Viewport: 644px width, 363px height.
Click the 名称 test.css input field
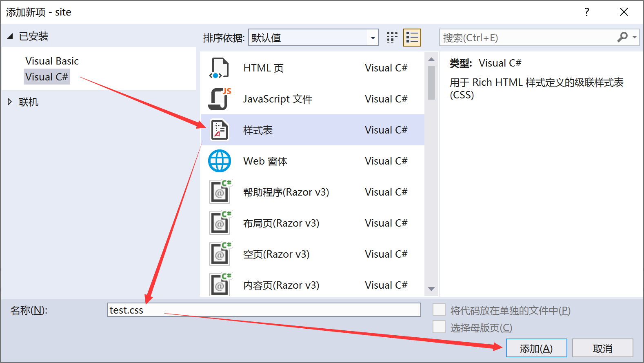[x=264, y=310]
